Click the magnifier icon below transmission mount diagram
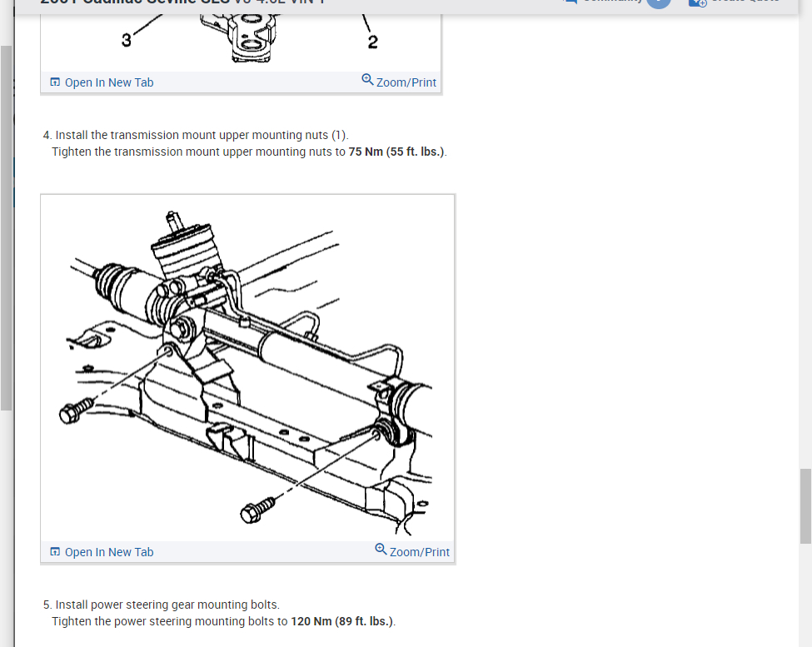812x647 pixels. (367, 80)
